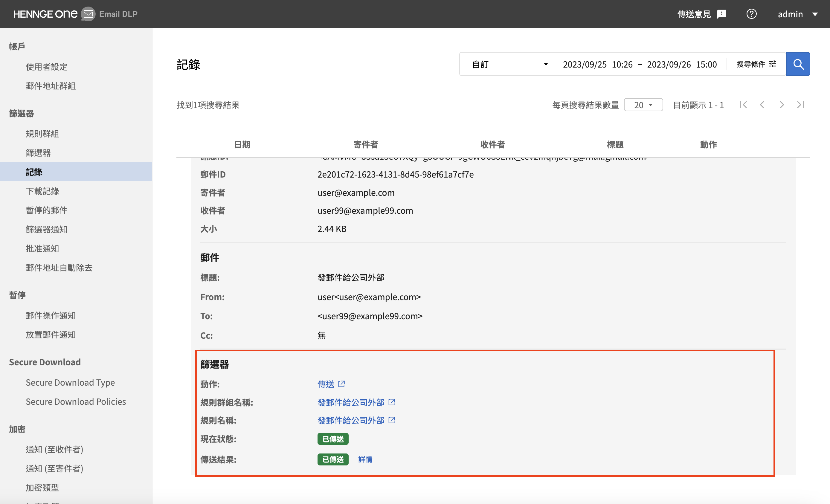Open 郵件地址群組 in the sidebar

[x=51, y=86]
